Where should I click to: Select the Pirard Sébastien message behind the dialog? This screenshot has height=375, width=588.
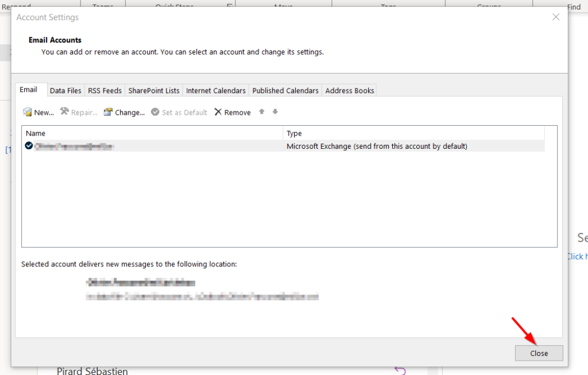click(92, 371)
